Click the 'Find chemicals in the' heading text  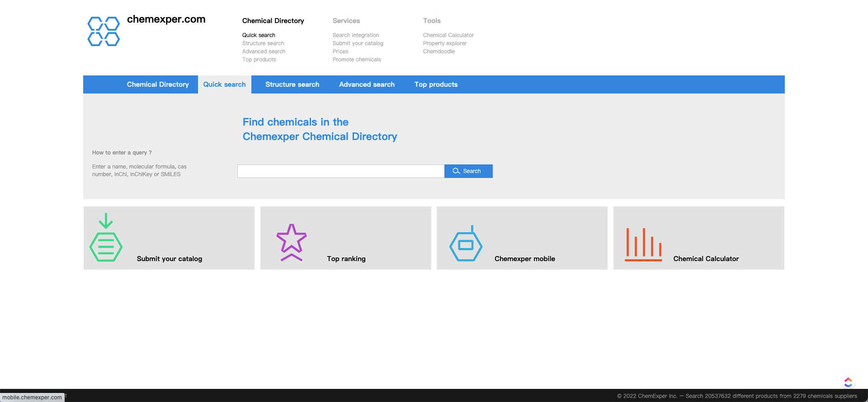296,122
